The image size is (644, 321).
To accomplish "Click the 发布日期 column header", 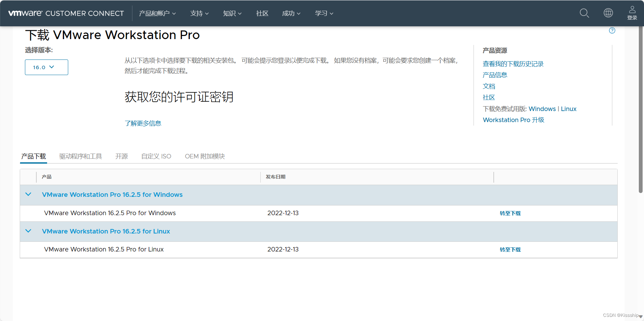I will coord(276,177).
